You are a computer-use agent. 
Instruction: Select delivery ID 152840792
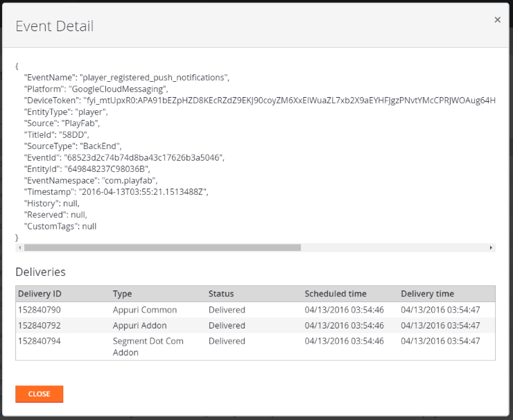(40, 326)
